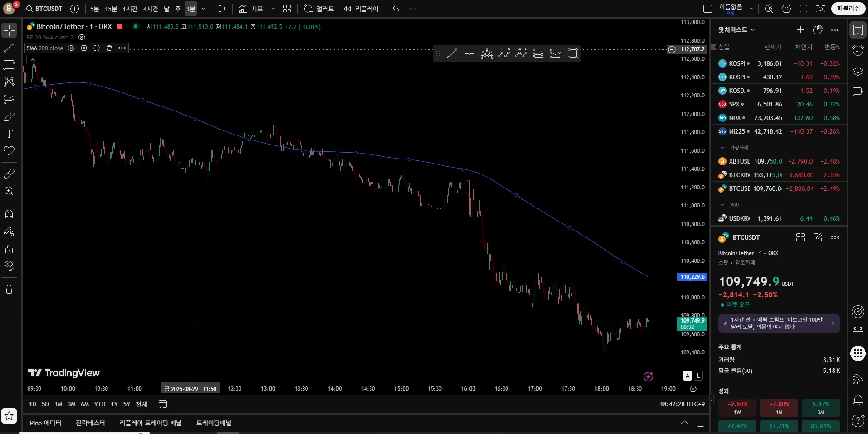Collapse the indicator legend chevron

click(33, 59)
